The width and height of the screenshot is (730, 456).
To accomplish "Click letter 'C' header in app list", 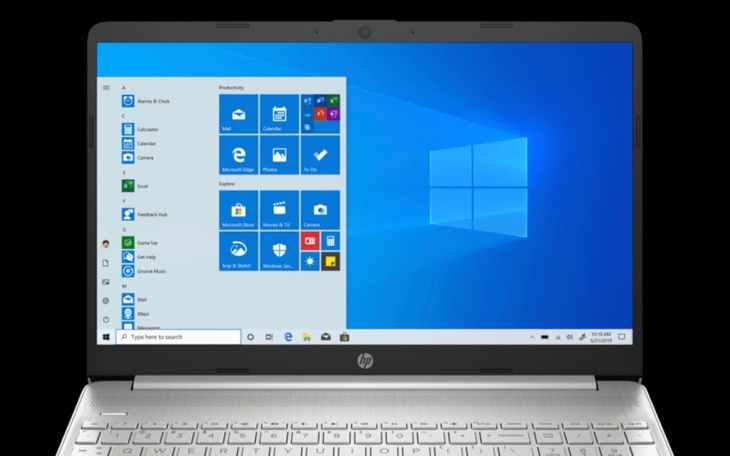I will (124, 116).
